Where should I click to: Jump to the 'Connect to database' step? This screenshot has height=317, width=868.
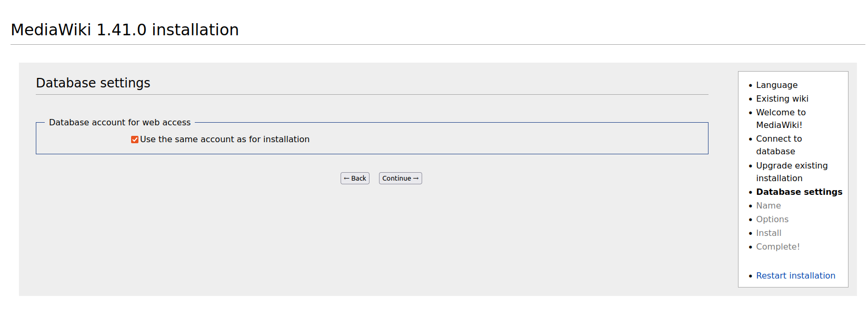coord(779,145)
